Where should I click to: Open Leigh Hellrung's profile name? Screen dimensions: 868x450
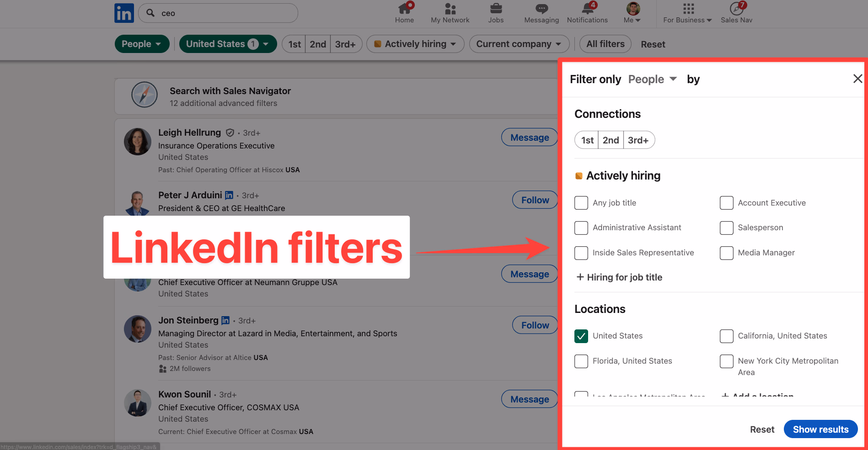point(189,132)
